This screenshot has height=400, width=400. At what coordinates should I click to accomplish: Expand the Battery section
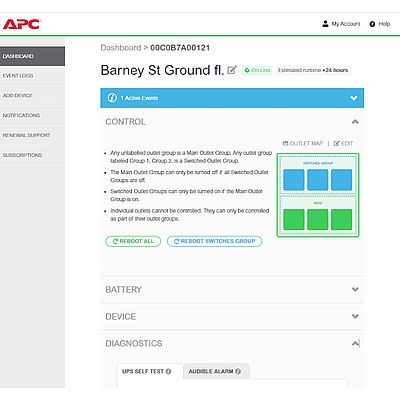tap(355, 289)
